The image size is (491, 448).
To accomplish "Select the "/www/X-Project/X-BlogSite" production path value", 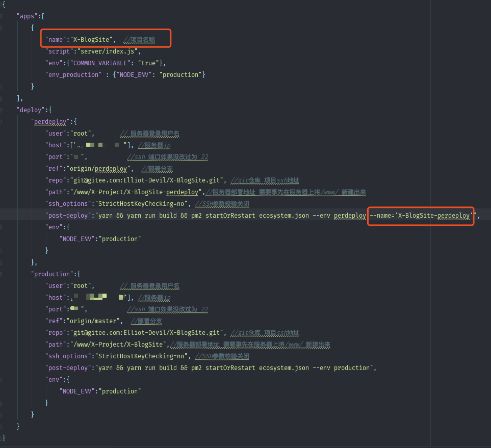I will (118, 345).
